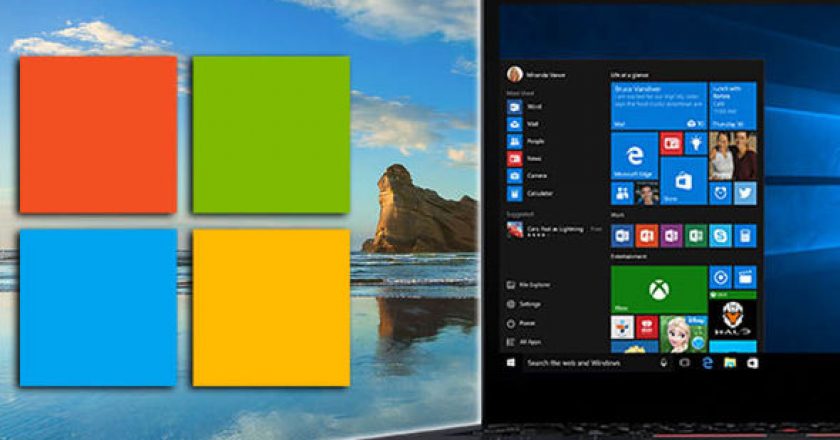Open the Groove Music tile
Image resolution: width=840 pixels, height=440 pixels.
tap(720, 277)
